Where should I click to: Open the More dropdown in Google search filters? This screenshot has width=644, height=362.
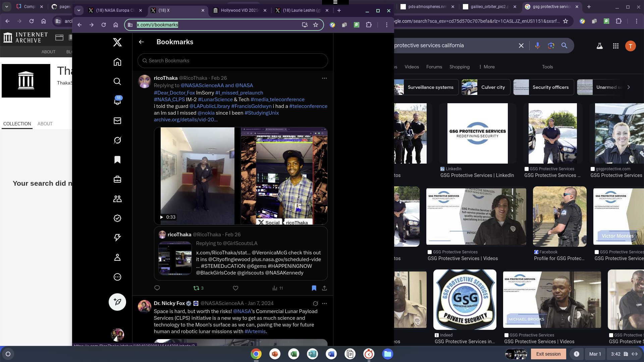tap(487, 67)
